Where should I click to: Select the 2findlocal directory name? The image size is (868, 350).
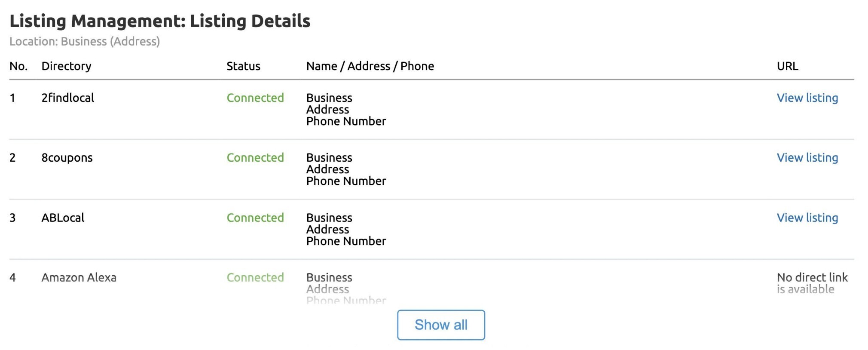(68, 98)
